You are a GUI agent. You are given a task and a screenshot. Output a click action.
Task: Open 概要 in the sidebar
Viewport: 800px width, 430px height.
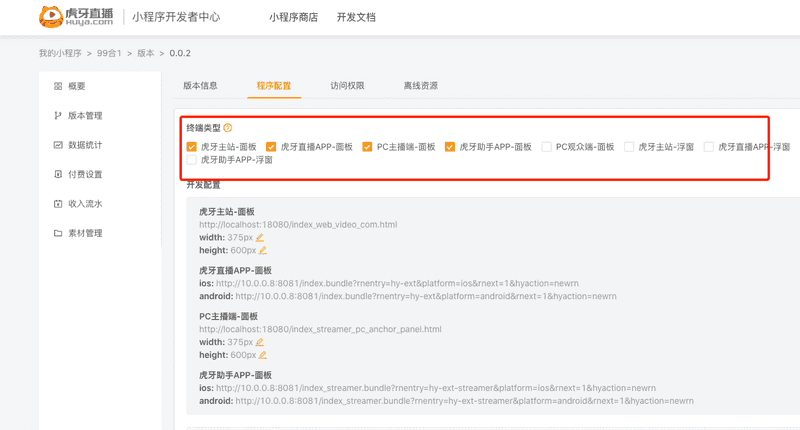click(x=77, y=86)
